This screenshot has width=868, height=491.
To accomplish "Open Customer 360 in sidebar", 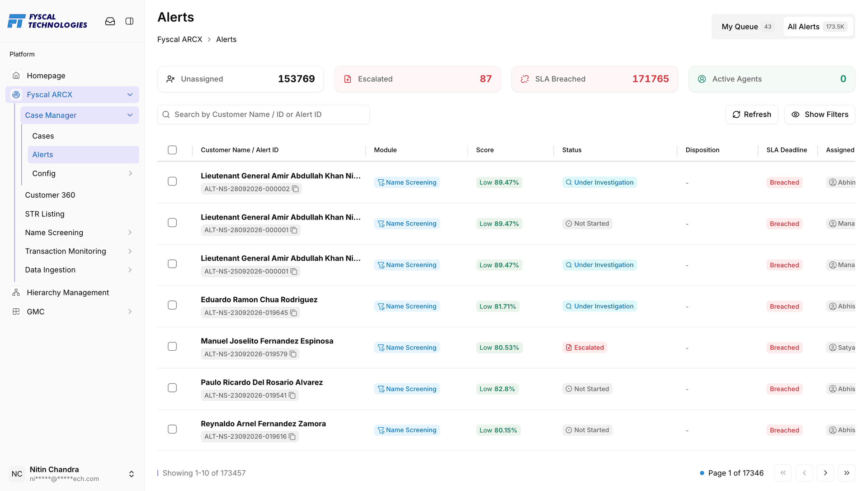I will [50, 195].
